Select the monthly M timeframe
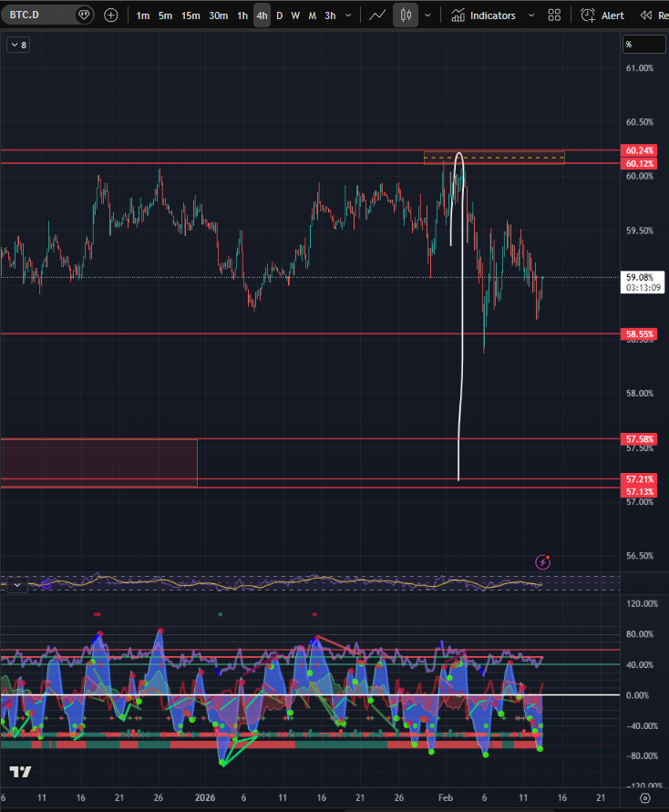The image size is (669, 812). click(313, 15)
